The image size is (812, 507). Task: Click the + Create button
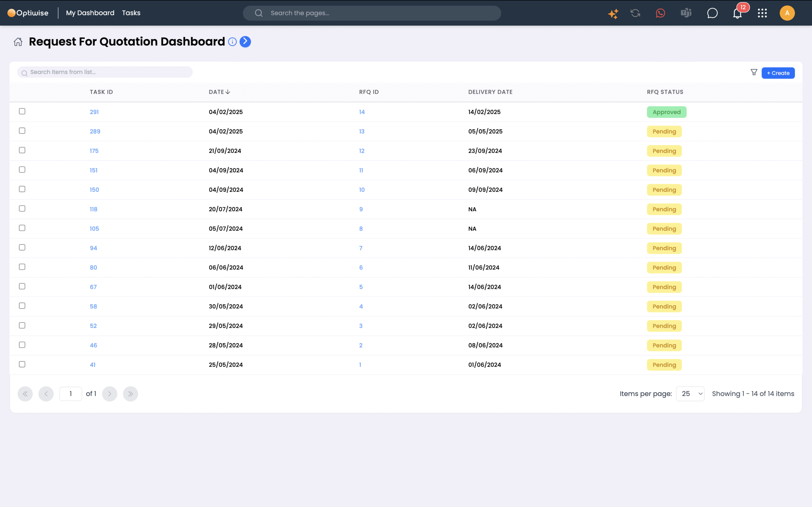(778, 73)
